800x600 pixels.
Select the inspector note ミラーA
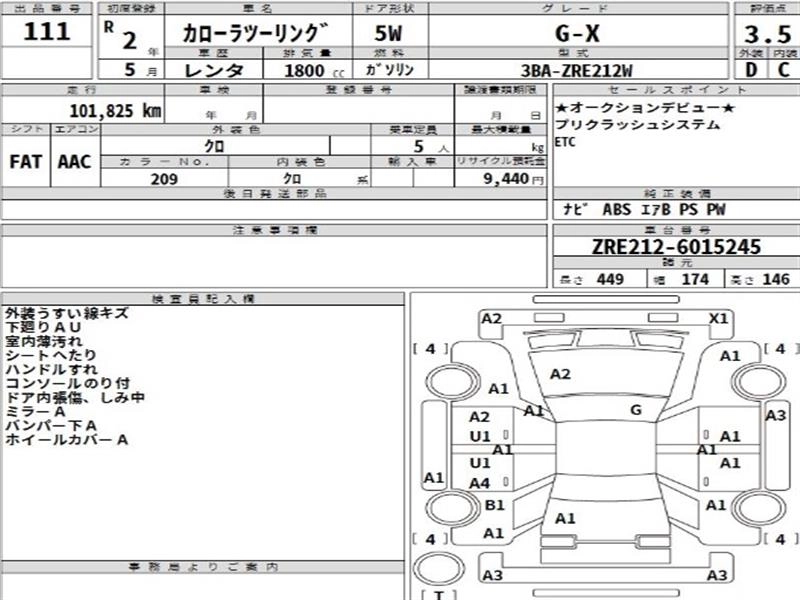click(35, 411)
